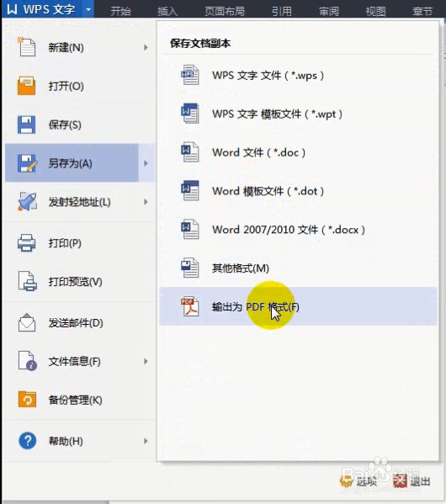Image resolution: width=446 pixels, height=504 pixels.
Task: Expand the 新建(N) submenu arrow
Action: 146,47
